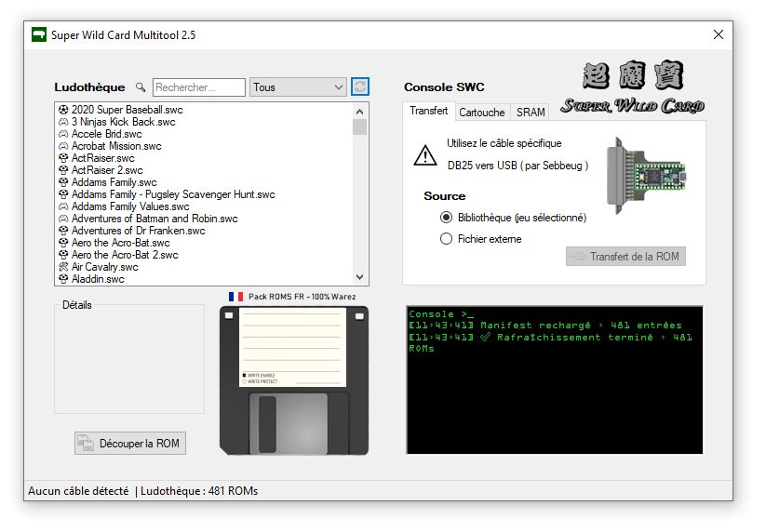Click icon beside Acrobat Mission.swc
This screenshot has width=766, height=532.
tap(63, 146)
